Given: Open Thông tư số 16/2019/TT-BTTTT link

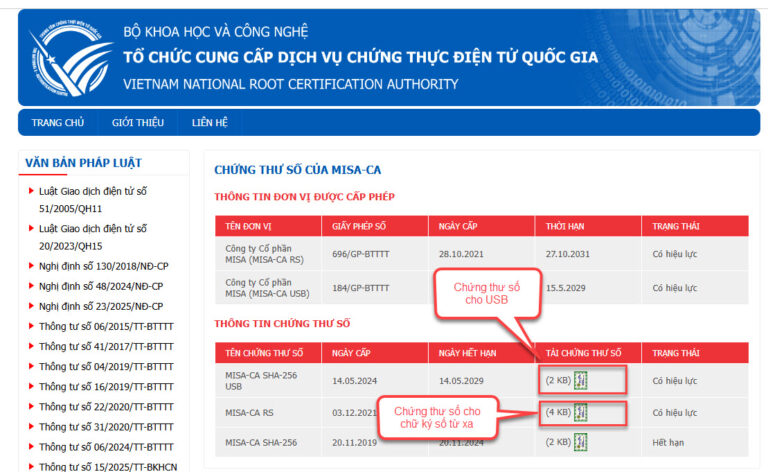Looking at the screenshot, I should 106,386.
